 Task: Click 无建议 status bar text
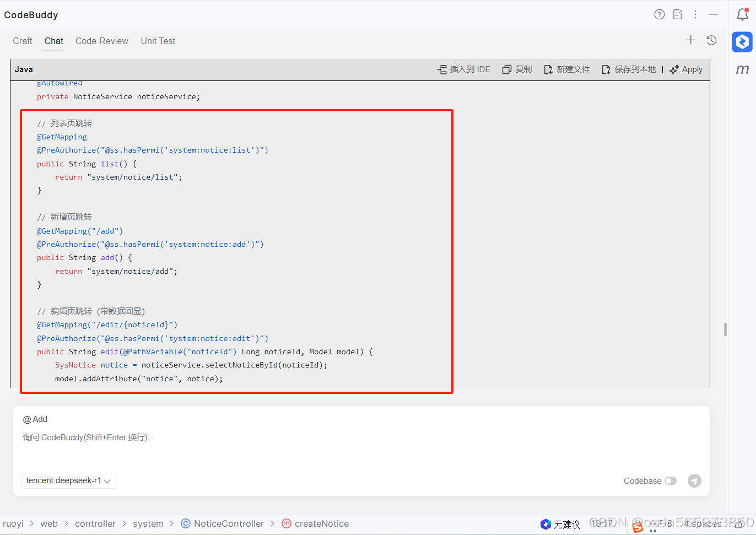pos(567,525)
